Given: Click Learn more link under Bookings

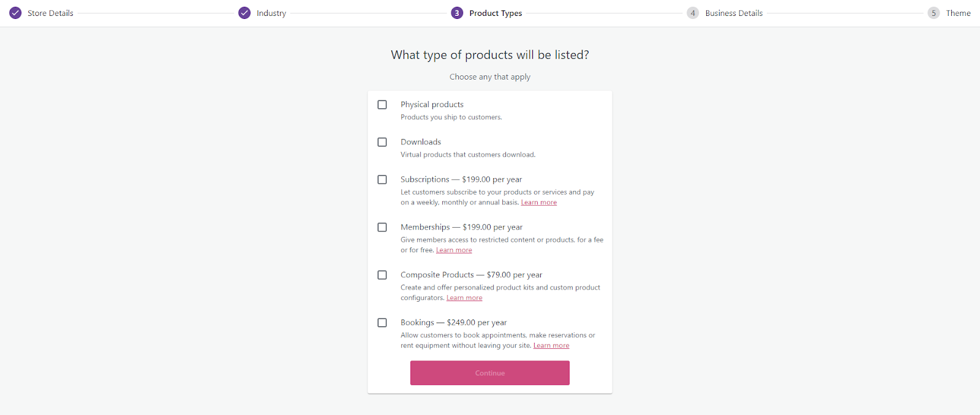Looking at the screenshot, I should 551,346.
